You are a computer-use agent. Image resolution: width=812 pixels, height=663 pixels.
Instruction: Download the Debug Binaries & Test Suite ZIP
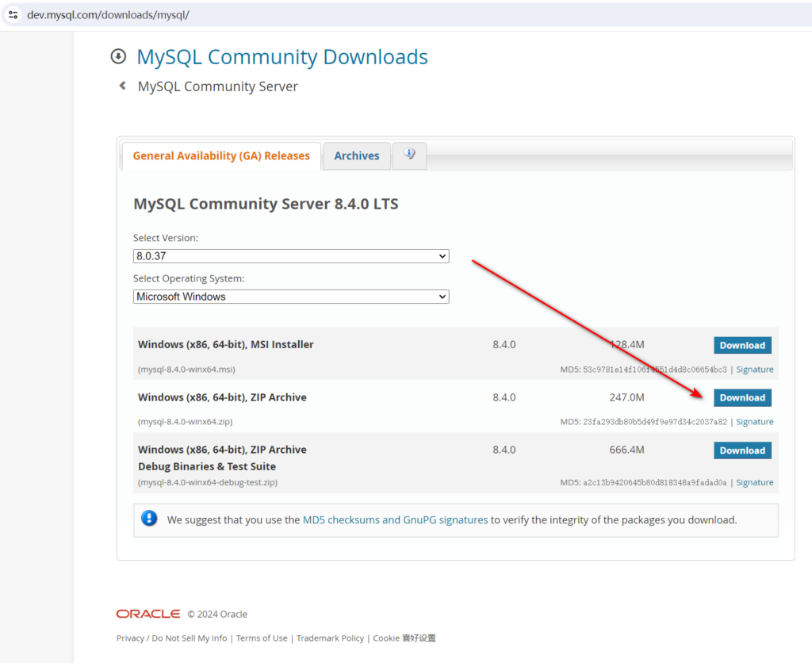tap(742, 450)
